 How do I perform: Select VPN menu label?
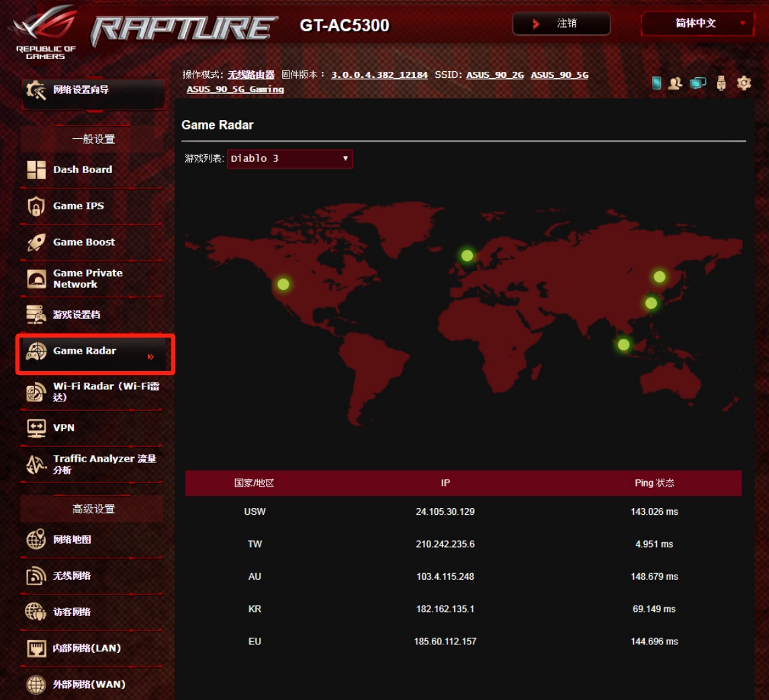point(64,428)
